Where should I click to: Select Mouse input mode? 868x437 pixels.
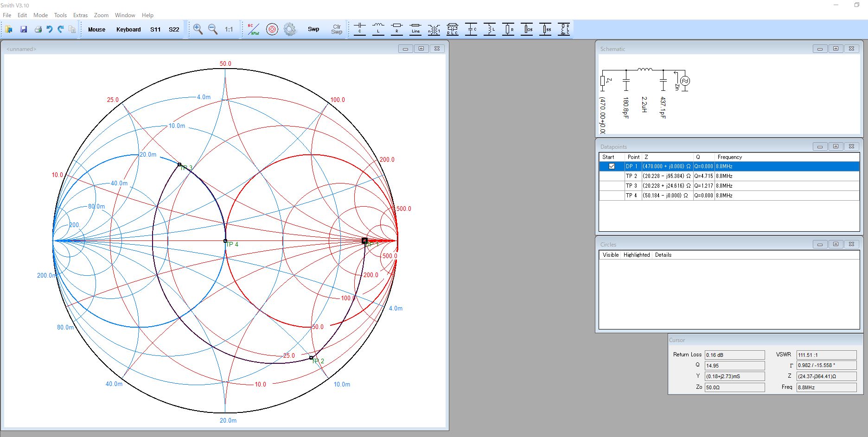96,29
